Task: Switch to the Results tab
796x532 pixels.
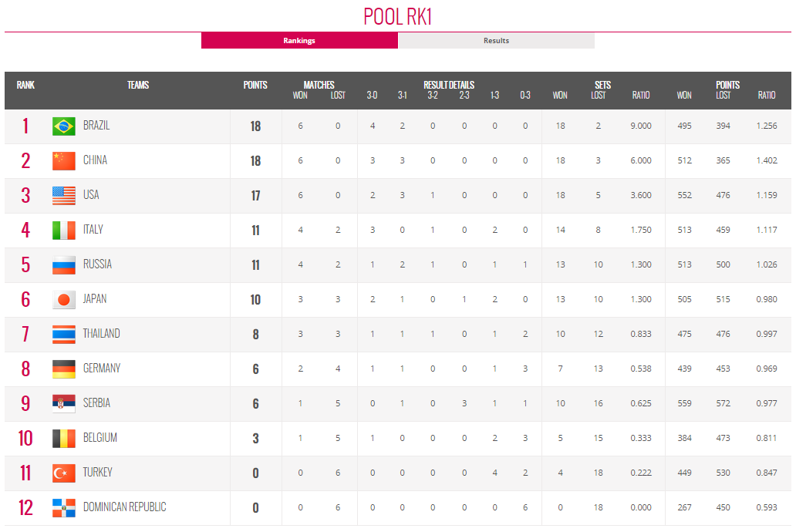Action: (x=496, y=41)
